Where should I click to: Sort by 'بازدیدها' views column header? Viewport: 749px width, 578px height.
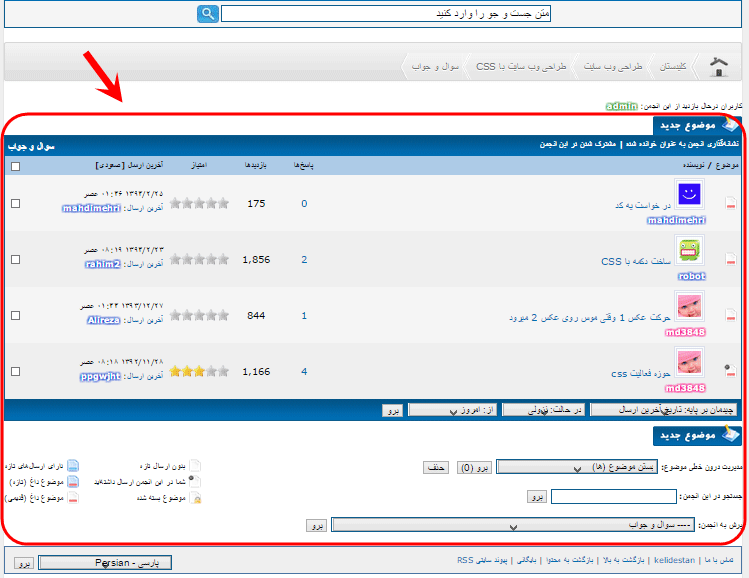pyautogui.click(x=256, y=165)
